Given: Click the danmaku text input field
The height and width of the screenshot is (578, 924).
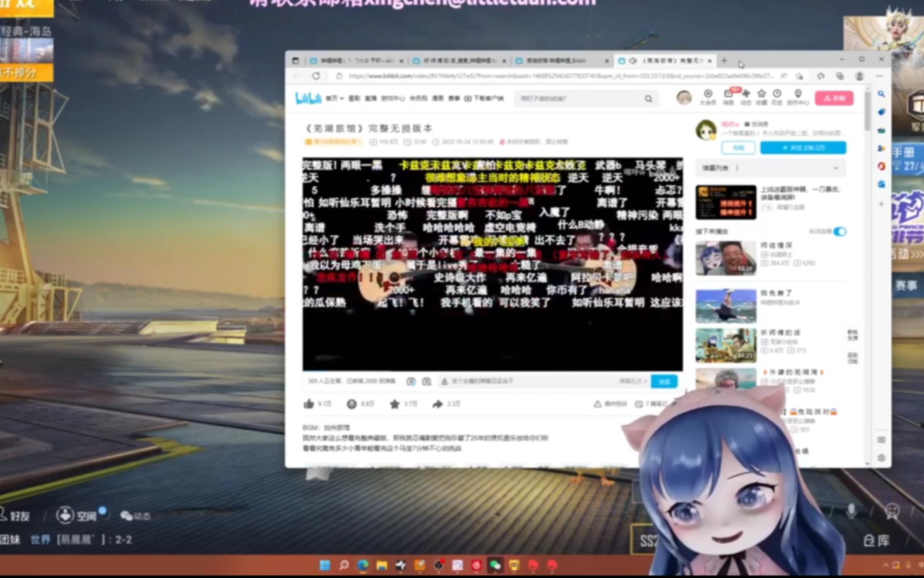Looking at the screenshot, I should pos(527,381).
